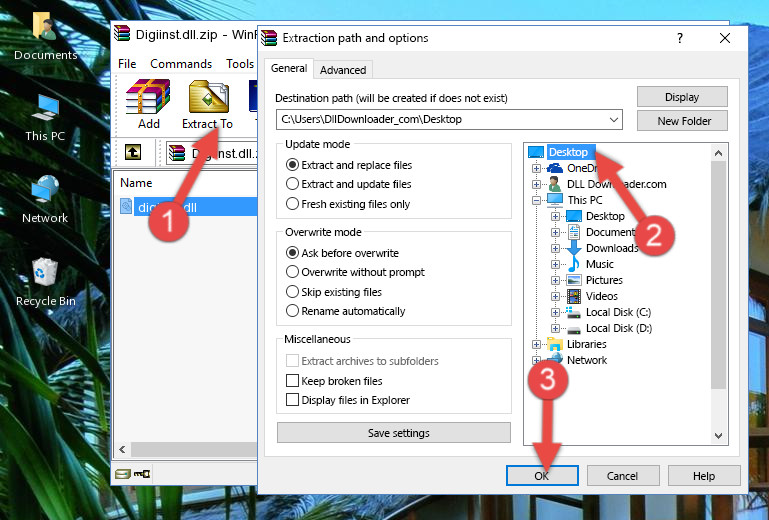Click the OK button
The image size is (769, 520).
click(x=542, y=476)
